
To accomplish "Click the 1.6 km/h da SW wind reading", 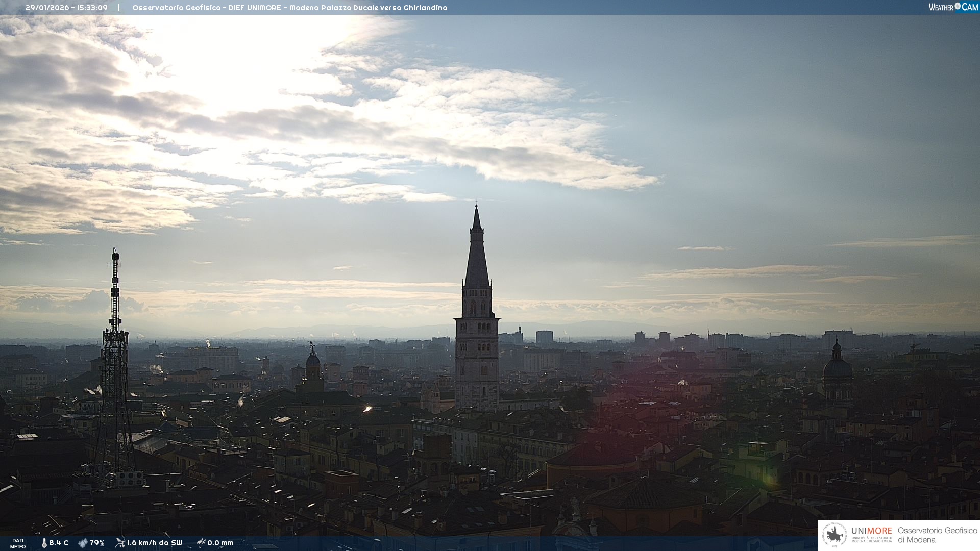I will [x=154, y=543].
